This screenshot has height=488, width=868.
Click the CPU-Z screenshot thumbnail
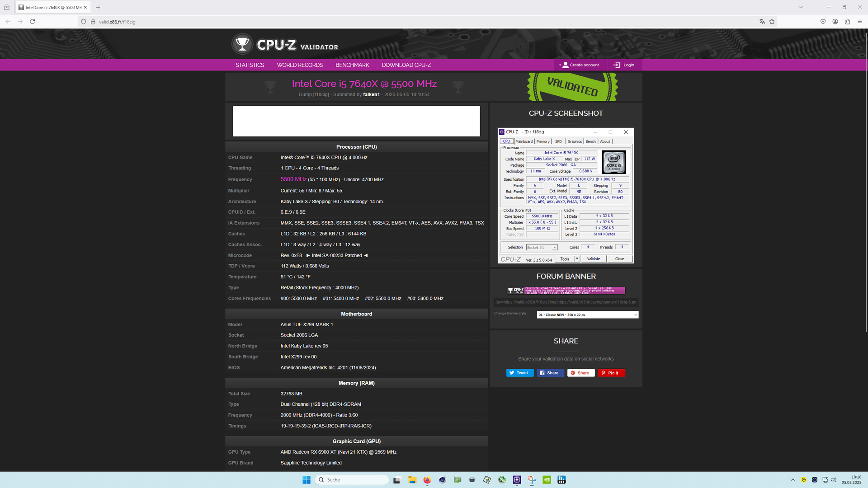pyautogui.click(x=566, y=196)
